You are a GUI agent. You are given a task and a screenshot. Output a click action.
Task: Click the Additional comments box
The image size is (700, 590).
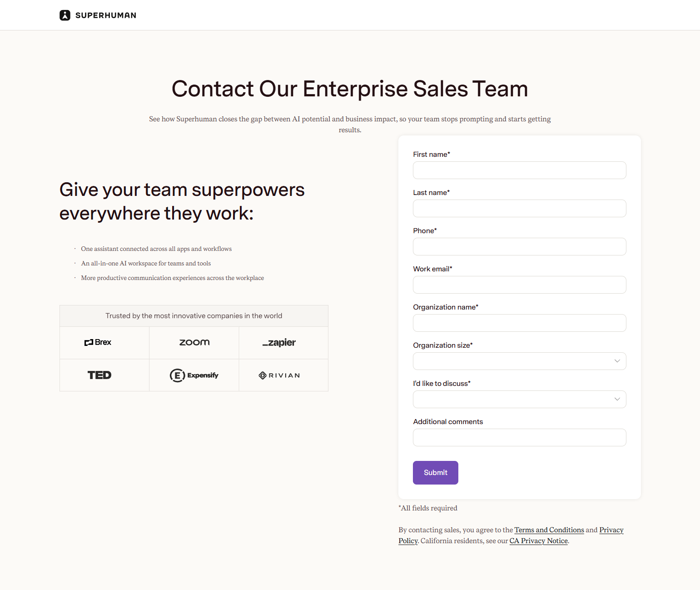(519, 437)
